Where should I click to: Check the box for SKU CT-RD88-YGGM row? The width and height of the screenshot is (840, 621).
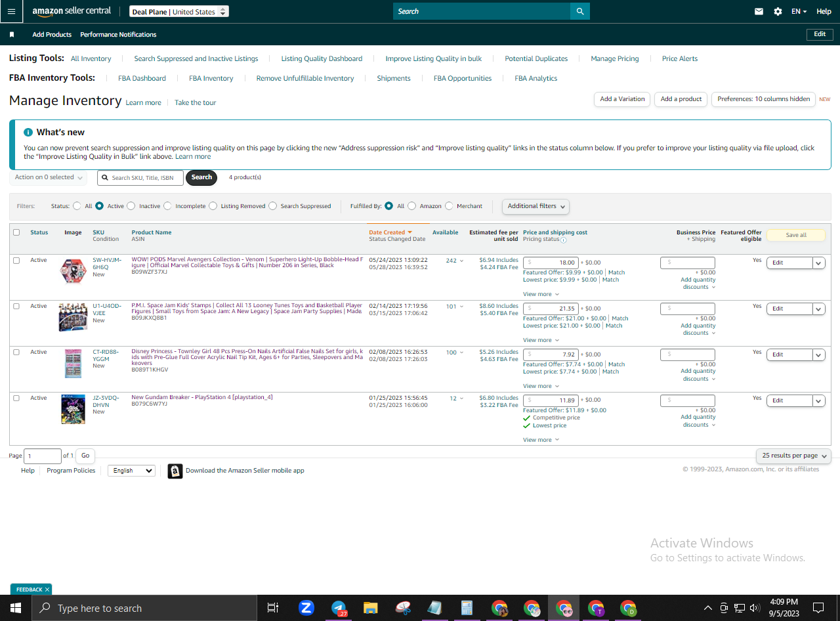coord(16,352)
